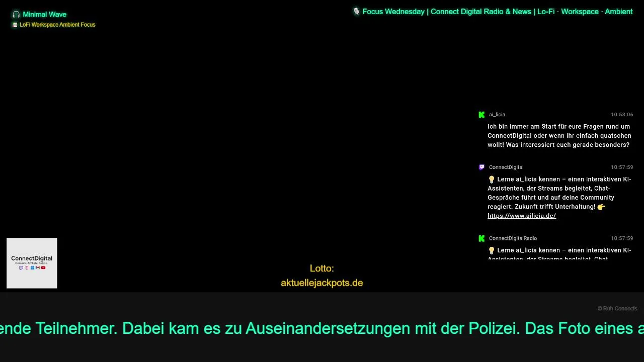Click the Kick icon beside ConnectDigitalRadio

pos(481,238)
